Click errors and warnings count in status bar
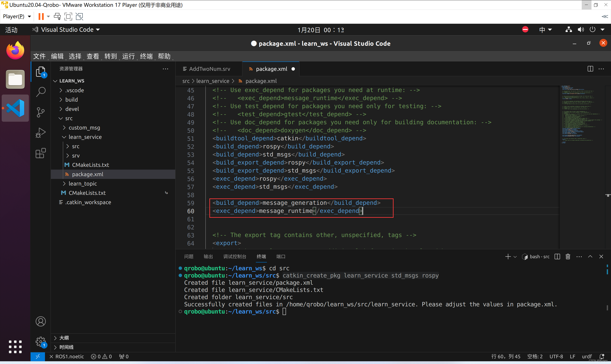Screen dimensions: 611x364 pyautogui.click(x=101, y=356)
